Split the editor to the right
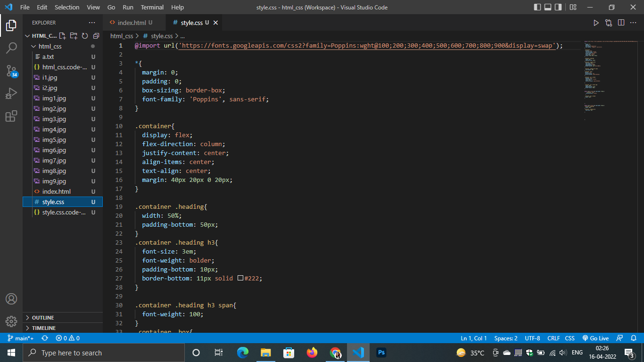Screen dimensions: 644x362 pos(621,23)
